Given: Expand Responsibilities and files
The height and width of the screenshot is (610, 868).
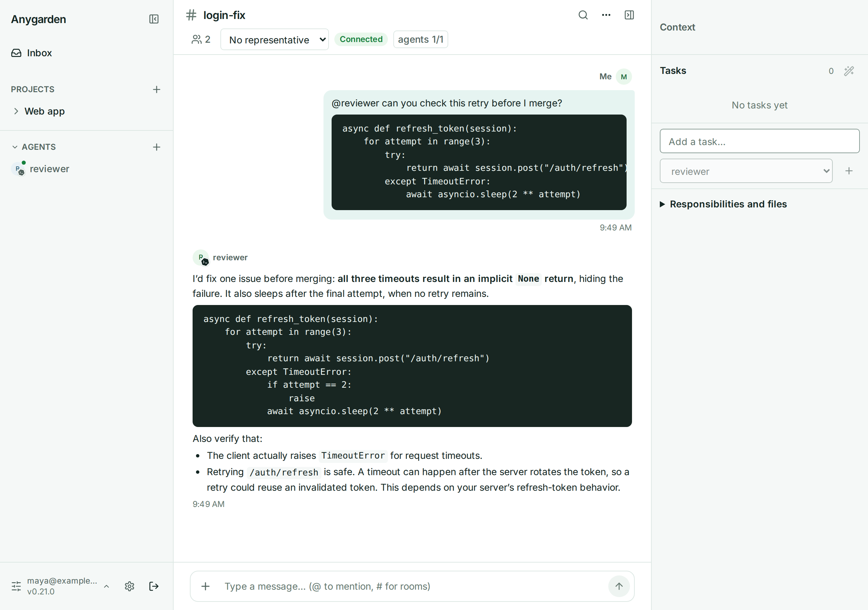Looking at the screenshot, I should coord(723,204).
